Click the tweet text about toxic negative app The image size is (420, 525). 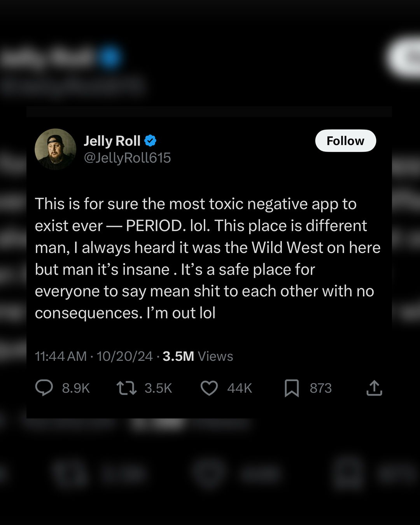[208, 258]
